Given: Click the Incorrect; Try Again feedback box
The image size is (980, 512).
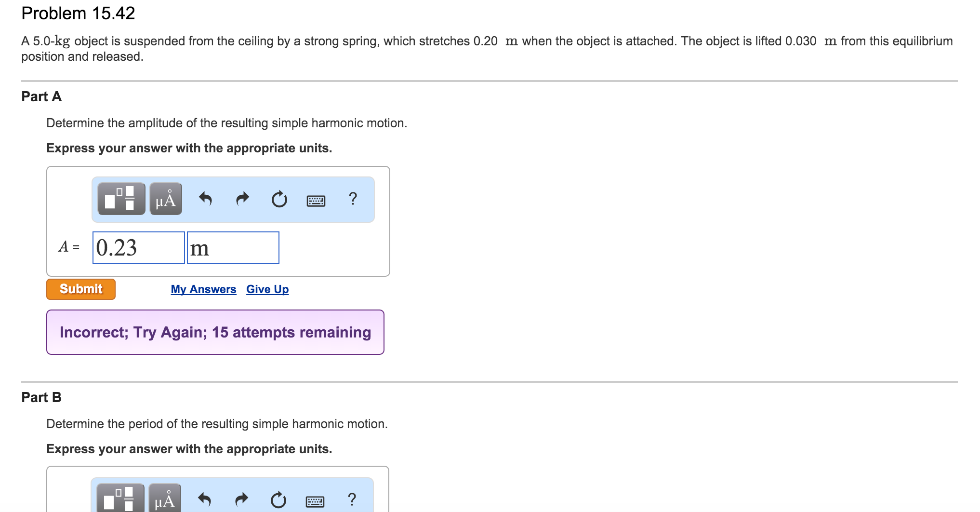Looking at the screenshot, I should pyautogui.click(x=215, y=332).
